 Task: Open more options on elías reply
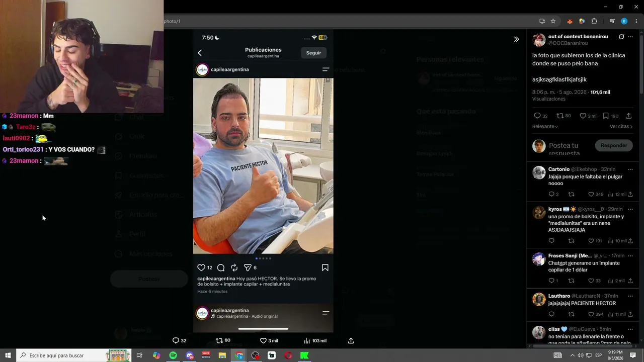[630, 329]
